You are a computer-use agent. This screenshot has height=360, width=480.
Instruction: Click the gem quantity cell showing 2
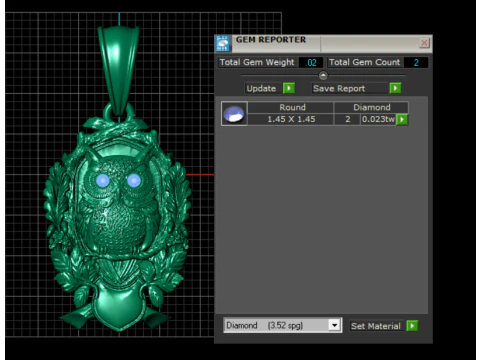pyautogui.click(x=347, y=119)
